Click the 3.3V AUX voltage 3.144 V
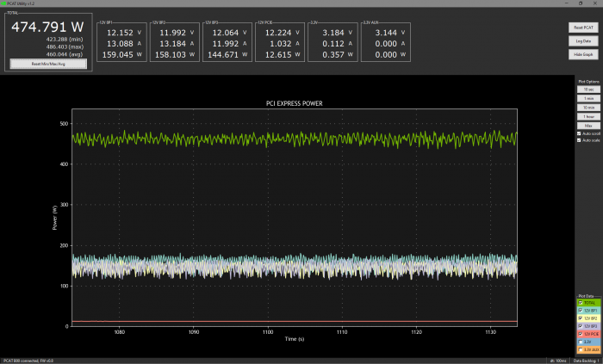The width and height of the screenshot is (603, 364). pyautogui.click(x=390, y=33)
